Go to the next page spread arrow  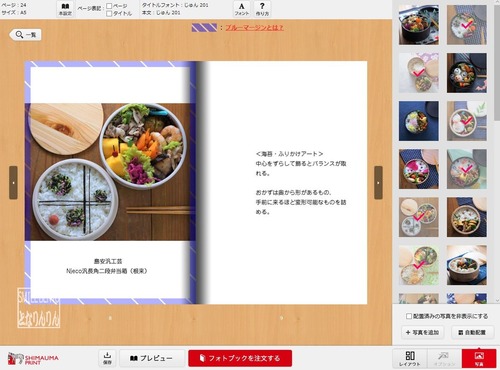[x=378, y=183]
